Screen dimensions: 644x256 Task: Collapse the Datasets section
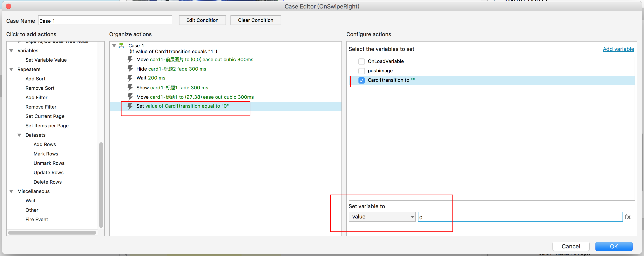tap(19, 135)
